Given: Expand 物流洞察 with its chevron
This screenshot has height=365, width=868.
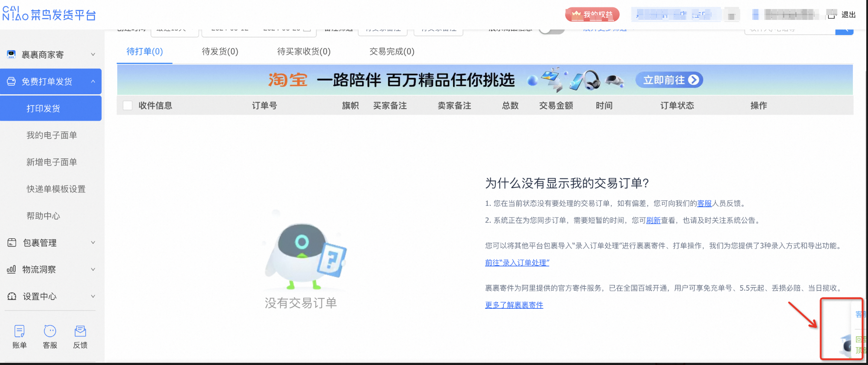Looking at the screenshot, I should 93,269.
